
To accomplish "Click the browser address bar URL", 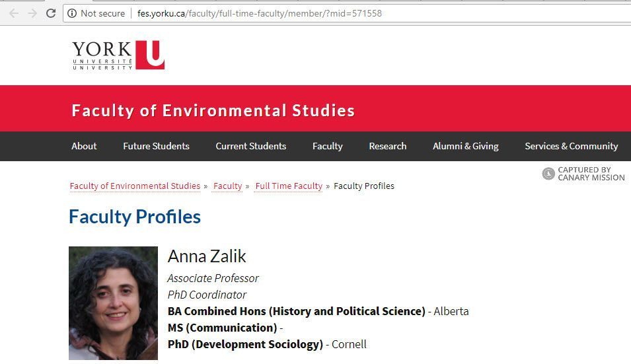I will [x=259, y=13].
